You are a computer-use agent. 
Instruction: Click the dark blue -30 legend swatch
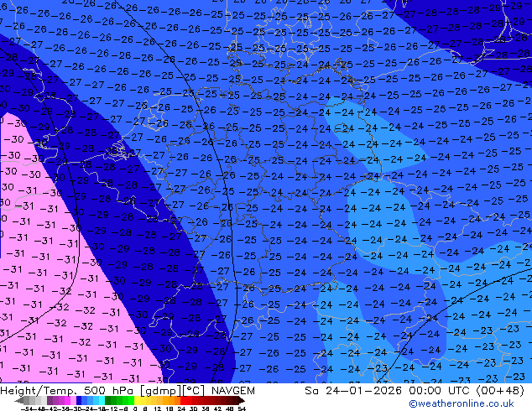coord(79,400)
